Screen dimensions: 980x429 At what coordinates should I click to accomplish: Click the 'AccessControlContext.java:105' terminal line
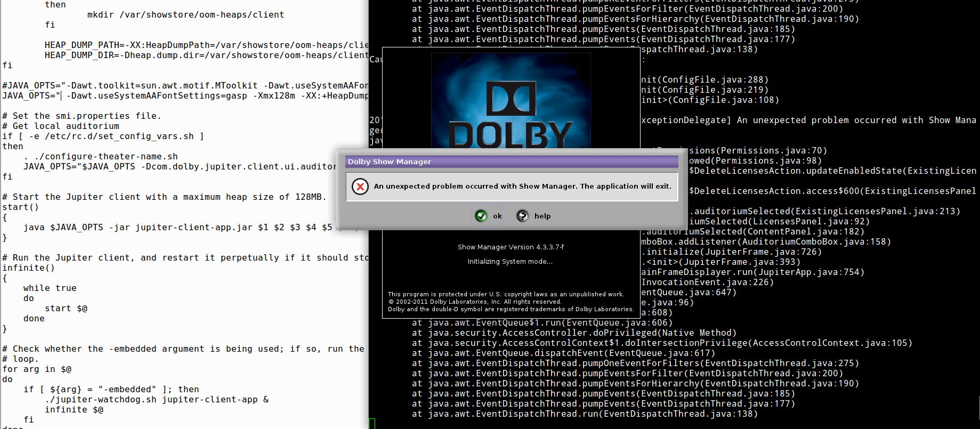point(662,343)
